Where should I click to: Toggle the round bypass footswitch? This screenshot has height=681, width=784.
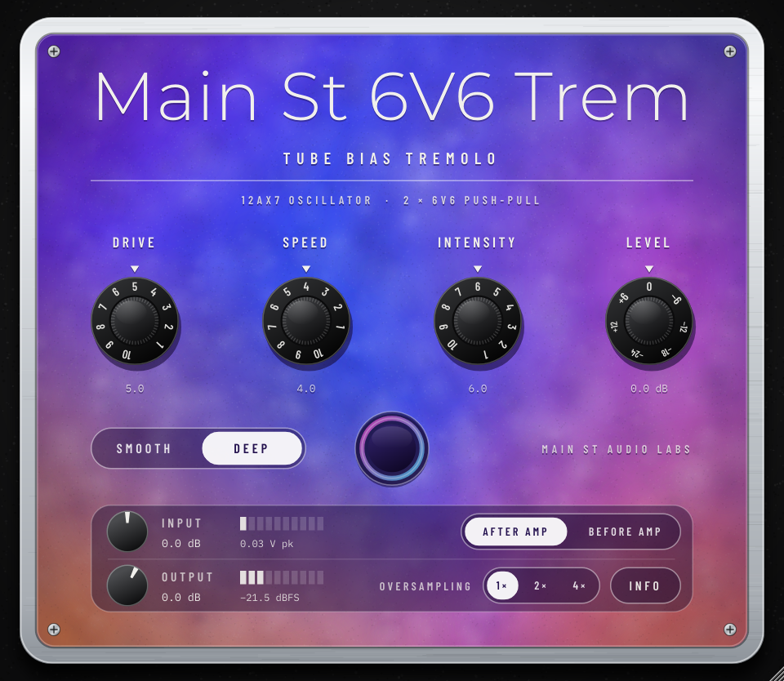[392, 448]
